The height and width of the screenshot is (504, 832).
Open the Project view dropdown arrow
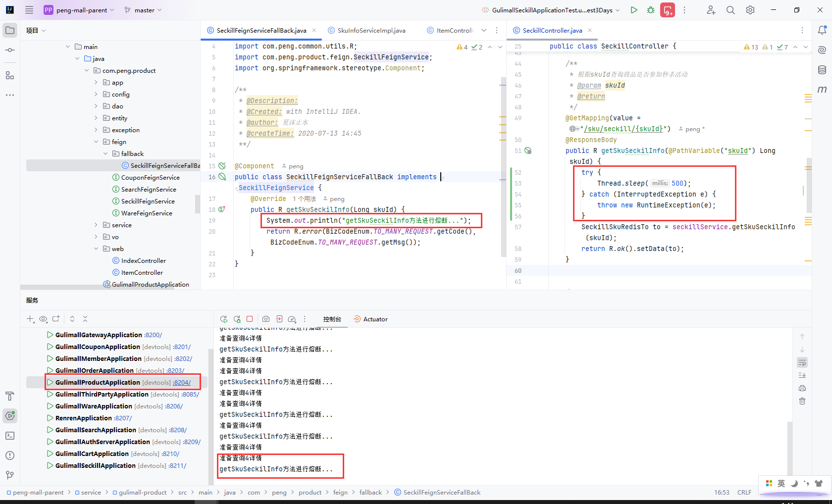coord(44,31)
